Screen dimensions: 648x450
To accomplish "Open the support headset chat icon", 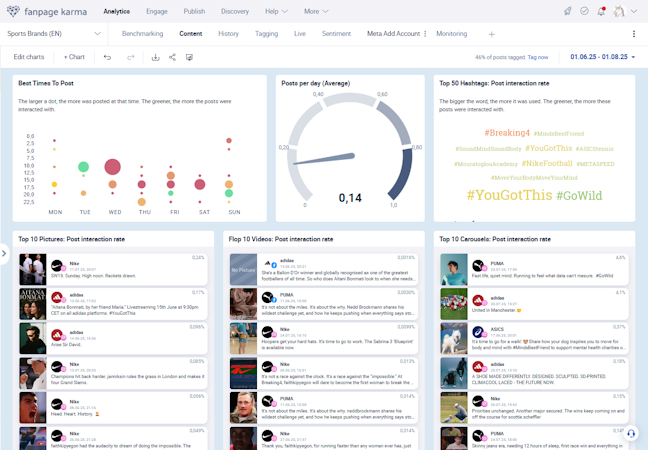I will (x=631, y=433).
